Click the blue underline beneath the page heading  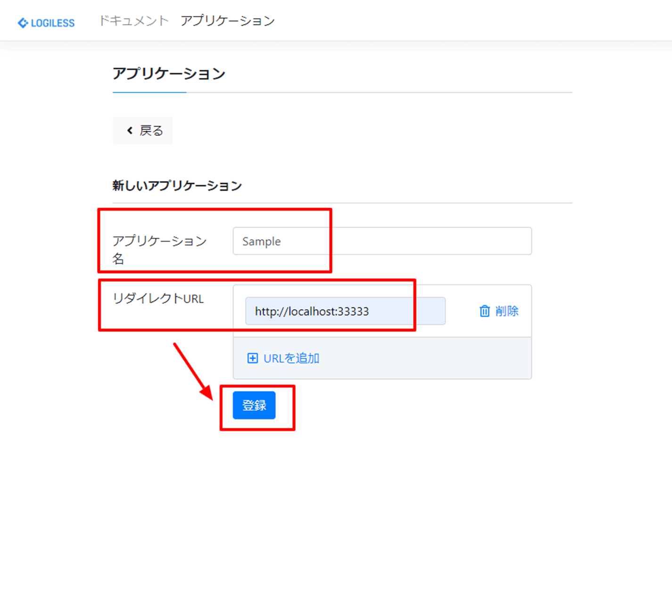tap(149, 92)
